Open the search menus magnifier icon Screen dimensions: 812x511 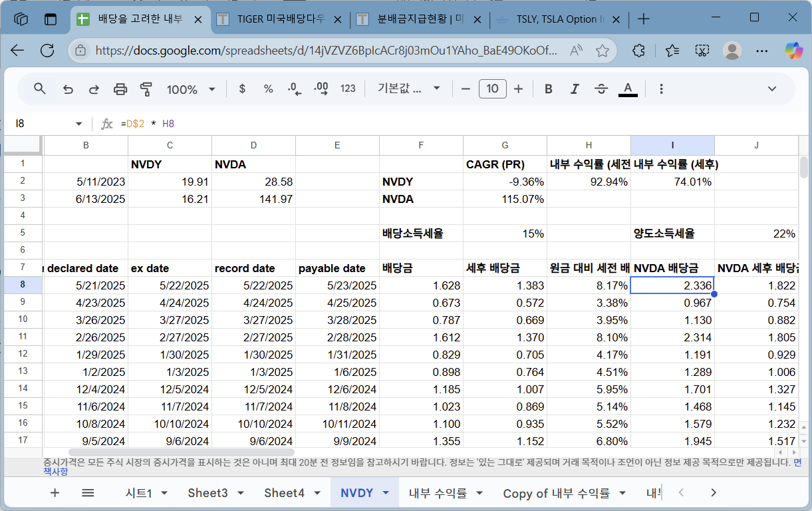click(x=40, y=88)
